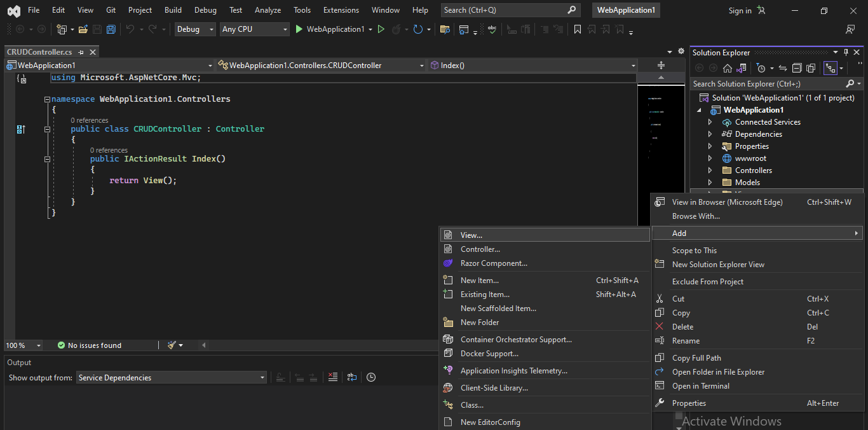Screen dimensions: 868x430
Task: Select wwwroot in Solution Explorer
Action: 750,158
